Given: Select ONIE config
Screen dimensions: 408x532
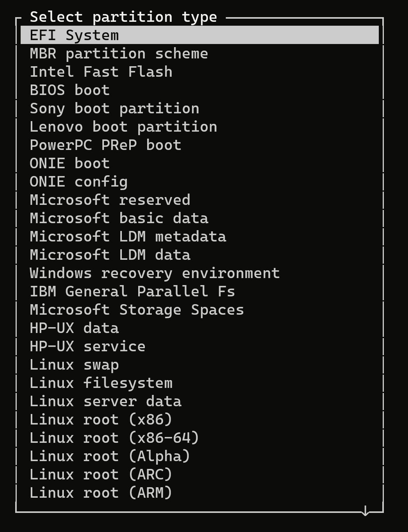Looking at the screenshot, I should coord(79,181).
